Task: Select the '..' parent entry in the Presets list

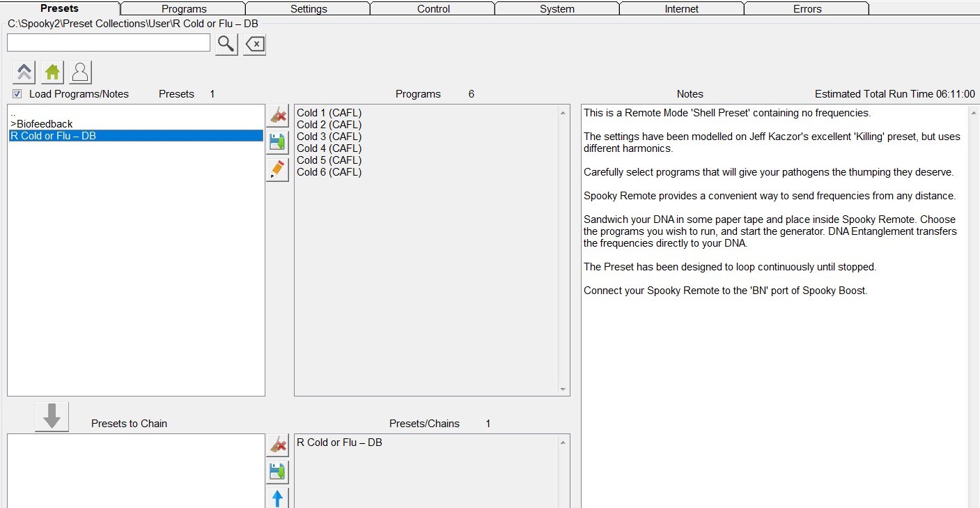Action: [14, 113]
